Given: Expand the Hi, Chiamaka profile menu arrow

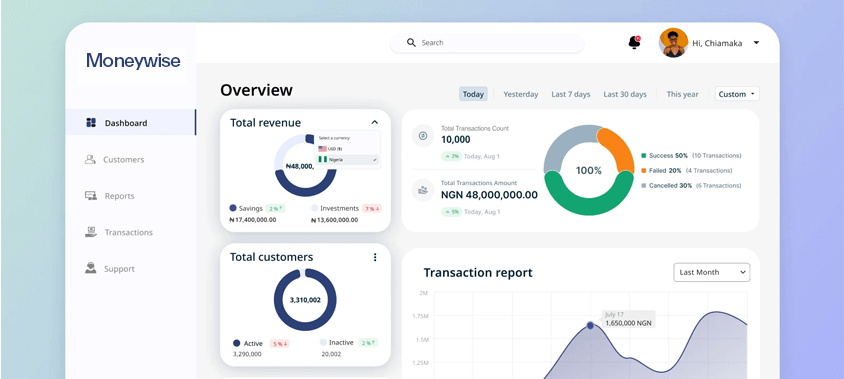Looking at the screenshot, I should pyautogui.click(x=756, y=43).
